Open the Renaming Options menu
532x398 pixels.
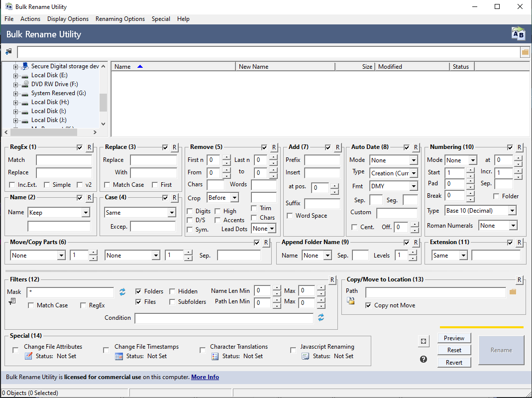(120, 19)
